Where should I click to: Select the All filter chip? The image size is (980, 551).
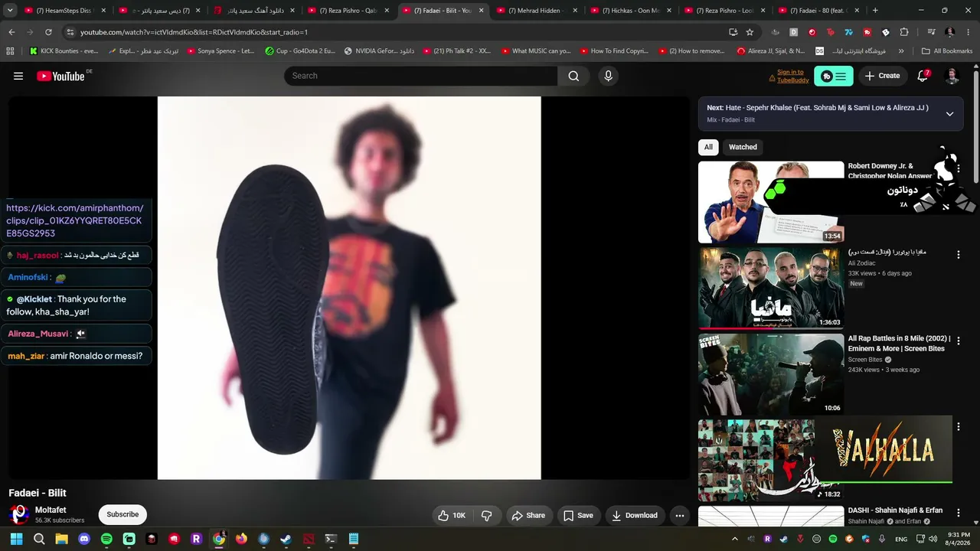point(708,147)
